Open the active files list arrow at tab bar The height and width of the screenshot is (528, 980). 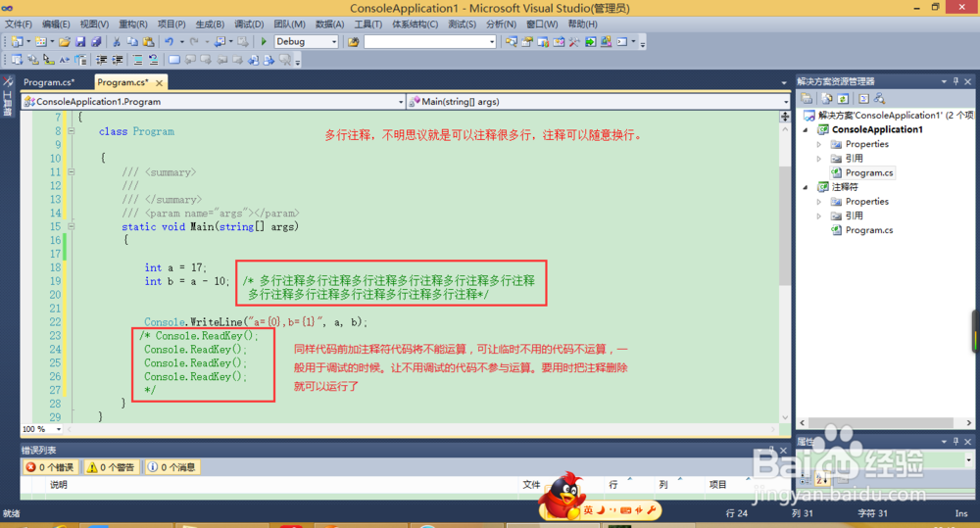pyautogui.click(x=784, y=82)
